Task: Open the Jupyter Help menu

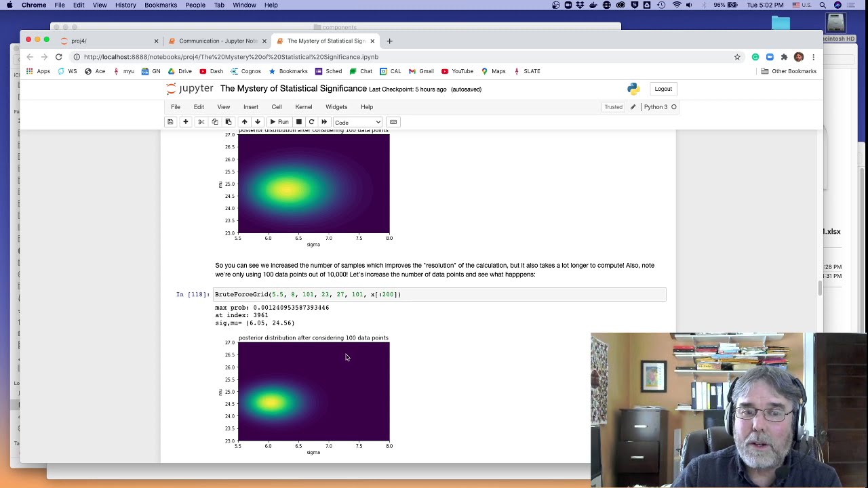Action: [x=367, y=107]
